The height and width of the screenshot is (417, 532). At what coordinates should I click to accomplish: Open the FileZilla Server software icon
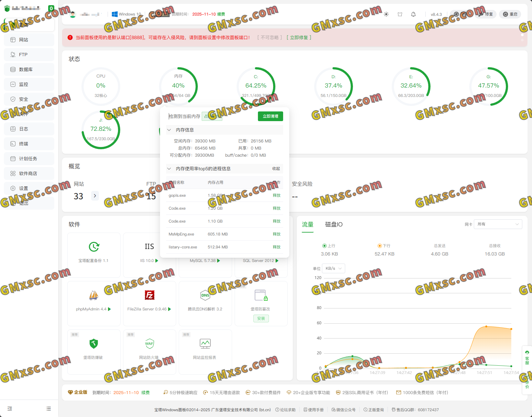pos(149,295)
